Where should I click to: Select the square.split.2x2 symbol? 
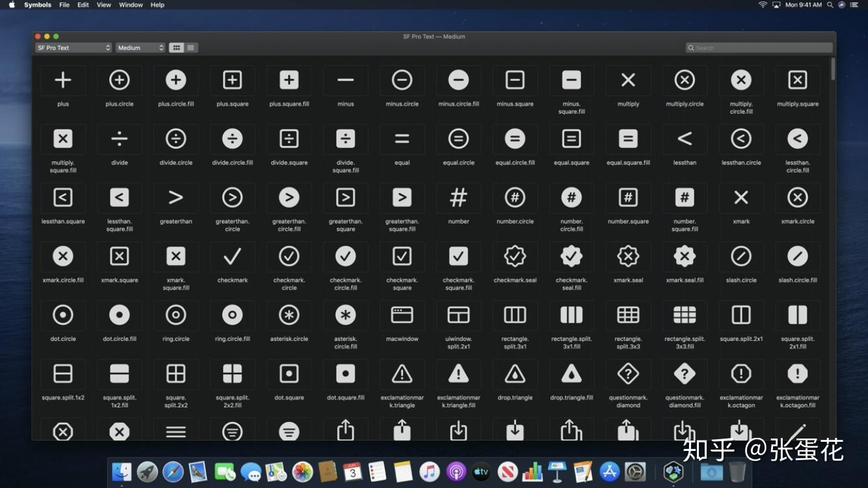tap(176, 373)
